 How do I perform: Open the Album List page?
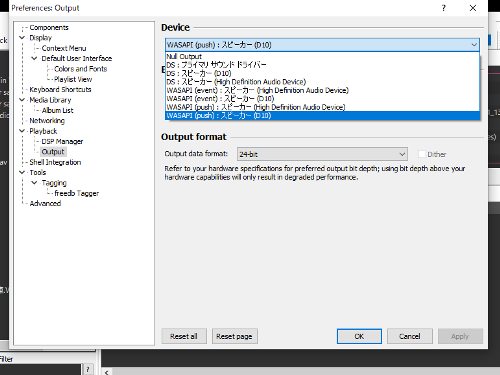[57, 110]
